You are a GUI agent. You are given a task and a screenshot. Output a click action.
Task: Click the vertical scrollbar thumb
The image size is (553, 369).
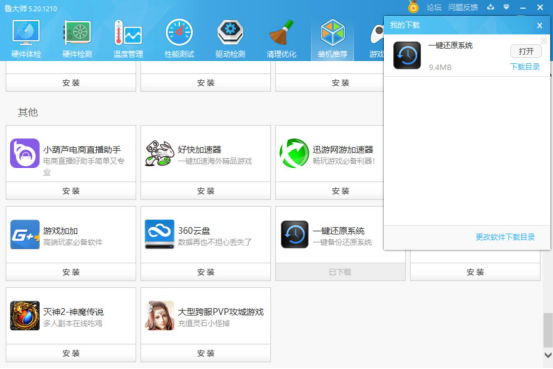(548, 330)
